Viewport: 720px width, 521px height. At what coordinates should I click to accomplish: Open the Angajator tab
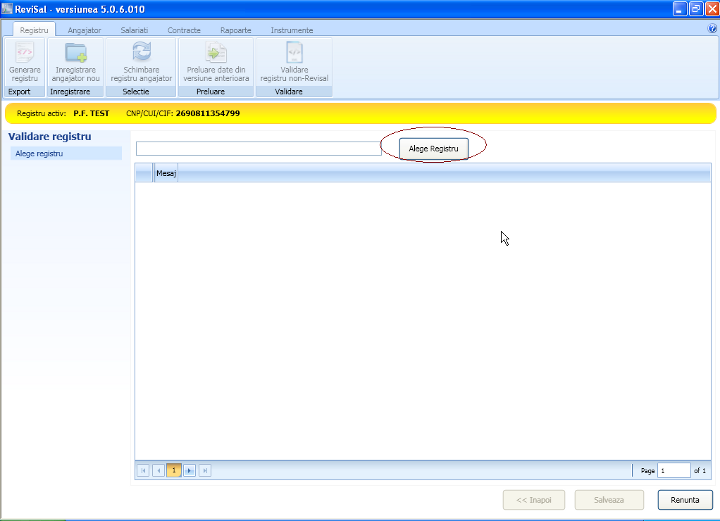point(84,30)
